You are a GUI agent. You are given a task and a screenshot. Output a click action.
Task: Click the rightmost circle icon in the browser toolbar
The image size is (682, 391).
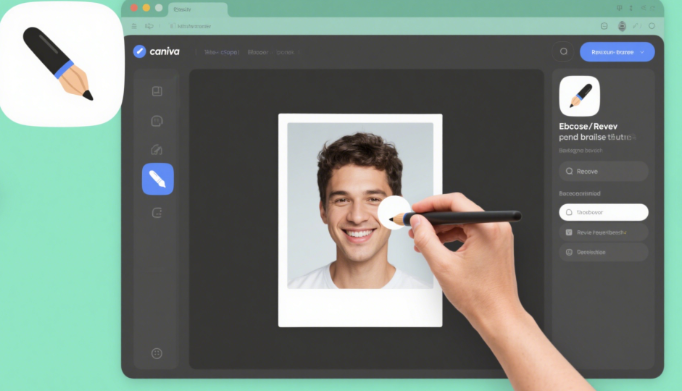[652, 26]
